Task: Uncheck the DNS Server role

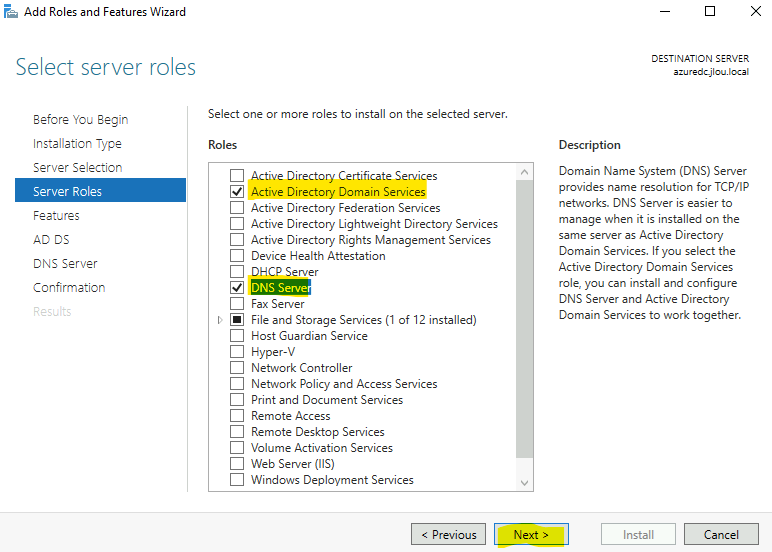Action: pyautogui.click(x=237, y=288)
